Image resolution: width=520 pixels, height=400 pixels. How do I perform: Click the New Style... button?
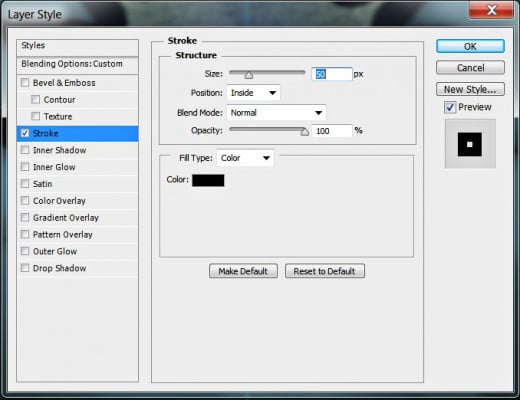click(x=470, y=89)
